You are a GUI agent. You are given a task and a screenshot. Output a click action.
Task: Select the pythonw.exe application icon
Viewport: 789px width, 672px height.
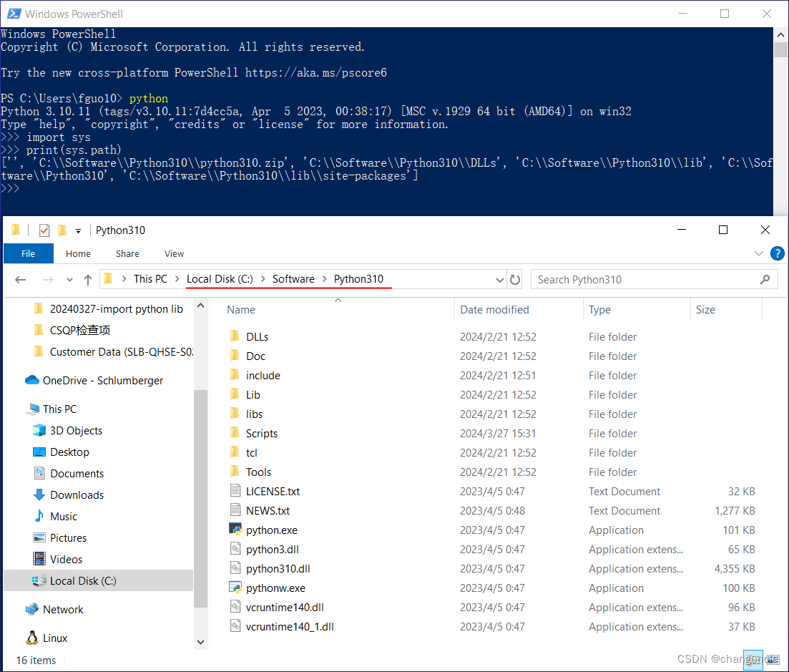pyautogui.click(x=235, y=587)
